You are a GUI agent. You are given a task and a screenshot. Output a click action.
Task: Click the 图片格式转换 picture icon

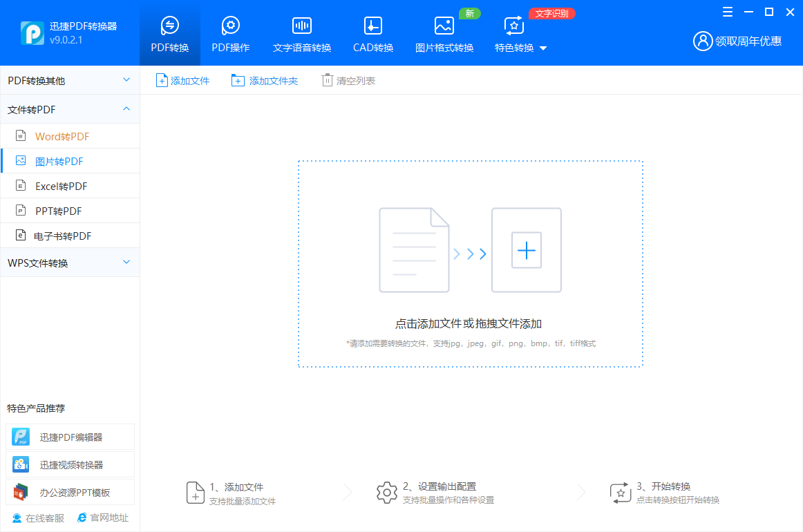coord(444,25)
